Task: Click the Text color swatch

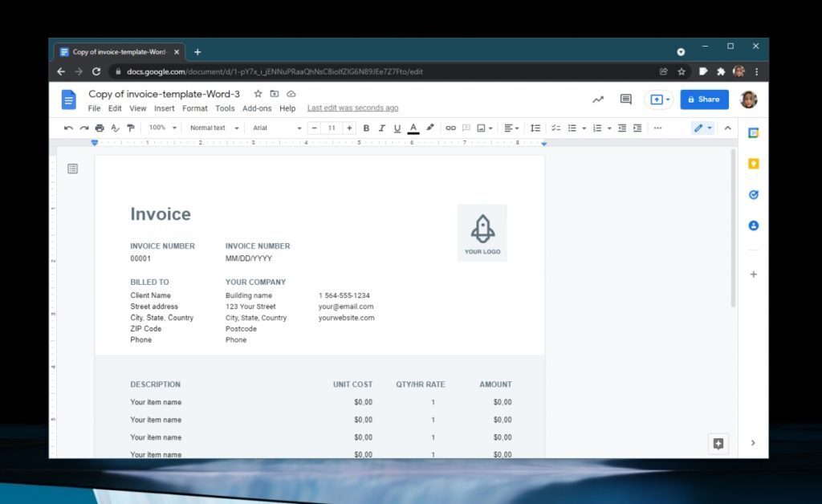Action: (x=413, y=128)
